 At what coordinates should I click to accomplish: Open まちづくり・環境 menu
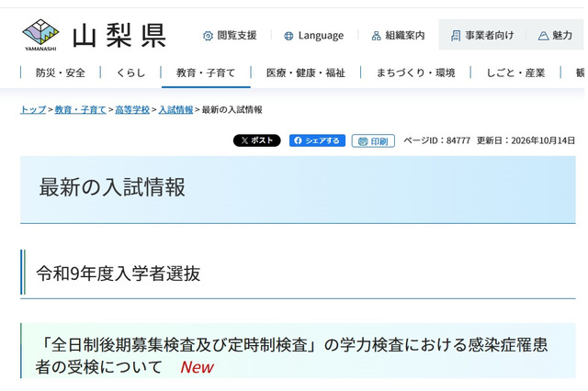[x=415, y=73]
